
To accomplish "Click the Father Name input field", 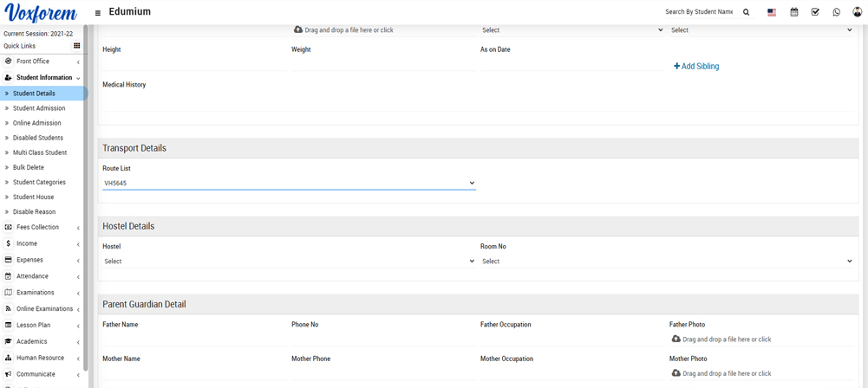I will point(193,339).
